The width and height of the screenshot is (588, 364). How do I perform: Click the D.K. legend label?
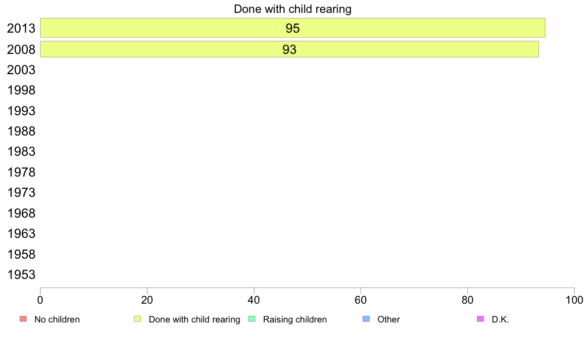click(500, 319)
